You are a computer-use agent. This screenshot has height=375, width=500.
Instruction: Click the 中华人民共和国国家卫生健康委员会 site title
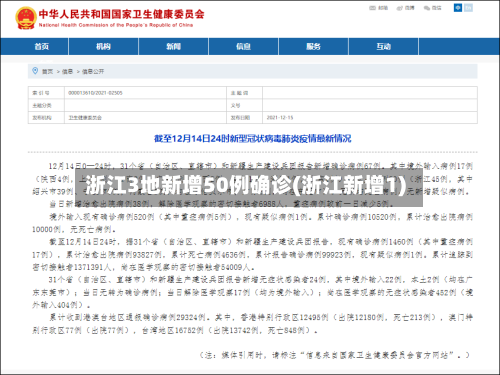tap(121, 14)
